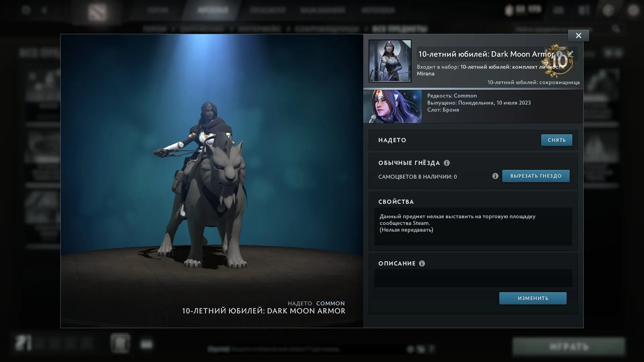Viewport: 644px width, 362px height.
Task: Open the Dark Moon Armor item thumbnail
Action: click(x=390, y=61)
